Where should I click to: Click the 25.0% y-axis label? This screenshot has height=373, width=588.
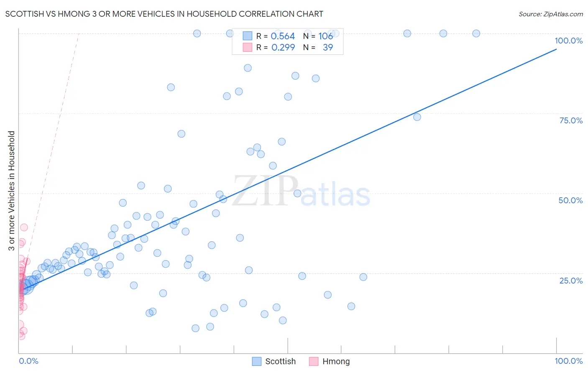[571, 281]
